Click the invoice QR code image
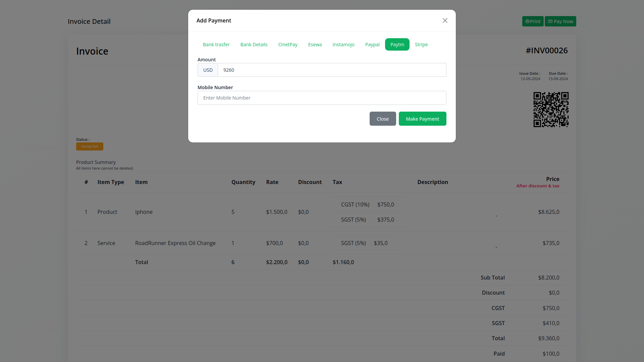 [x=550, y=110]
